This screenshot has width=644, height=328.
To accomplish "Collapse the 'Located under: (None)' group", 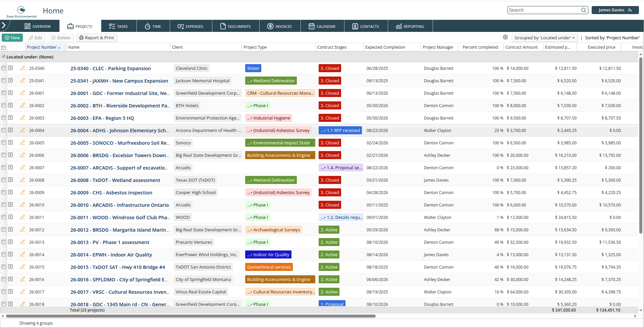I will (3, 56).
